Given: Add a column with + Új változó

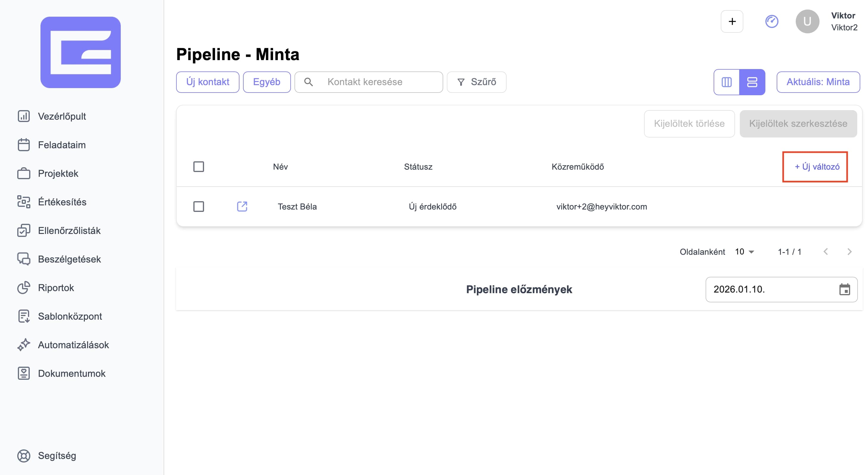Looking at the screenshot, I should 817,167.
